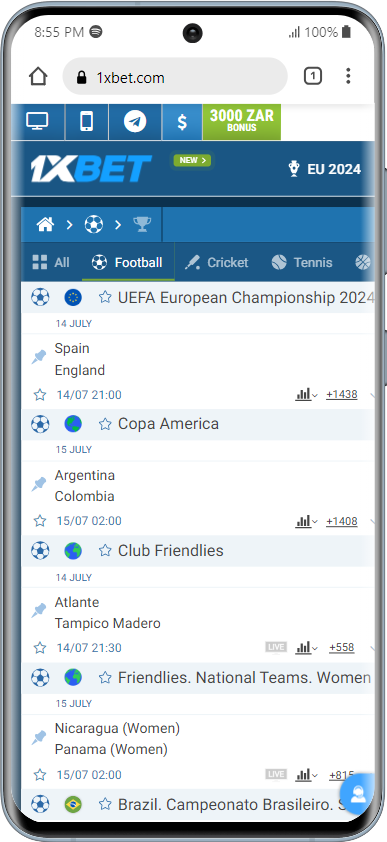Expand statistics dropdown for Argentina vs Colombia
Image resolution: width=387 pixels, height=842 pixels.
click(x=306, y=521)
